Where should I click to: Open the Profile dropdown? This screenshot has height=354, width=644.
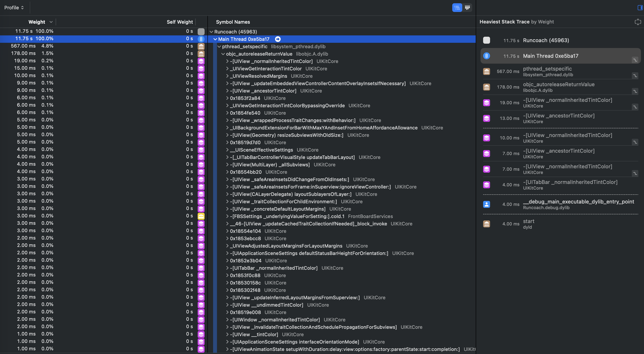(14, 7)
